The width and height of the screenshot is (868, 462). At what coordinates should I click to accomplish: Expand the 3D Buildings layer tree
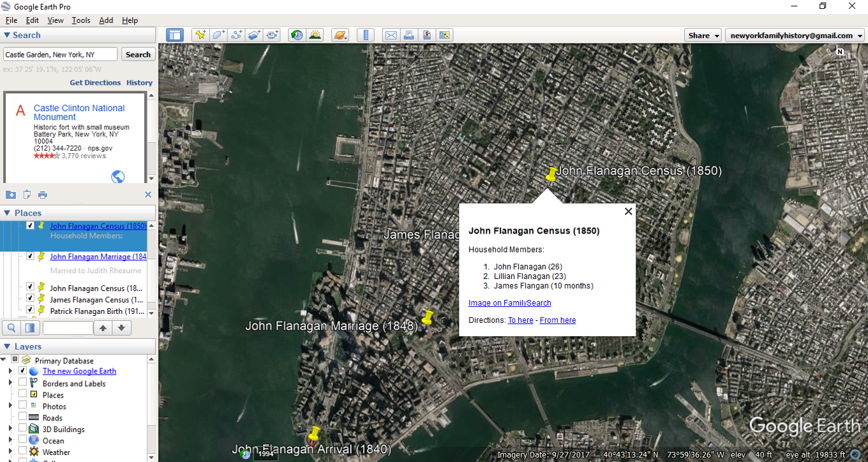10,429
